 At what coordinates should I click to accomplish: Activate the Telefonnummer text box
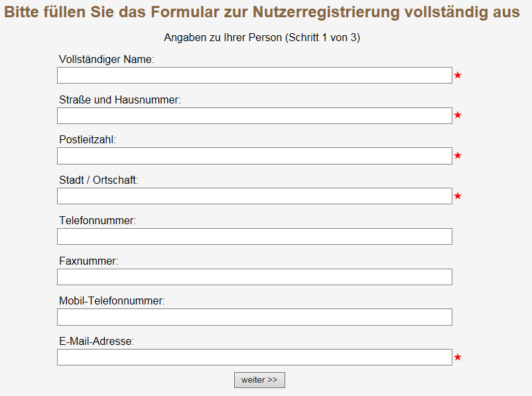pyautogui.click(x=255, y=237)
